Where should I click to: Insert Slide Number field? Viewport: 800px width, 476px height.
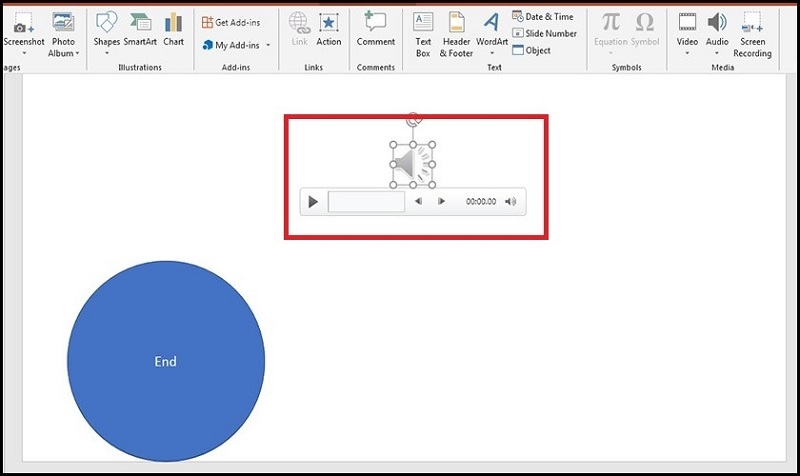(546, 33)
